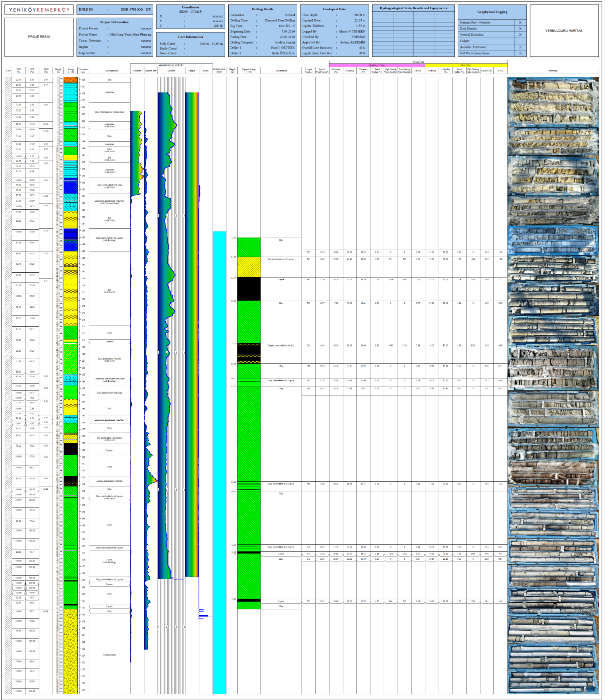Toggle the Dual Density logging checkbox
Viewport: 610px width, 700px height.
pyautogui.click(x=520, y=29)
